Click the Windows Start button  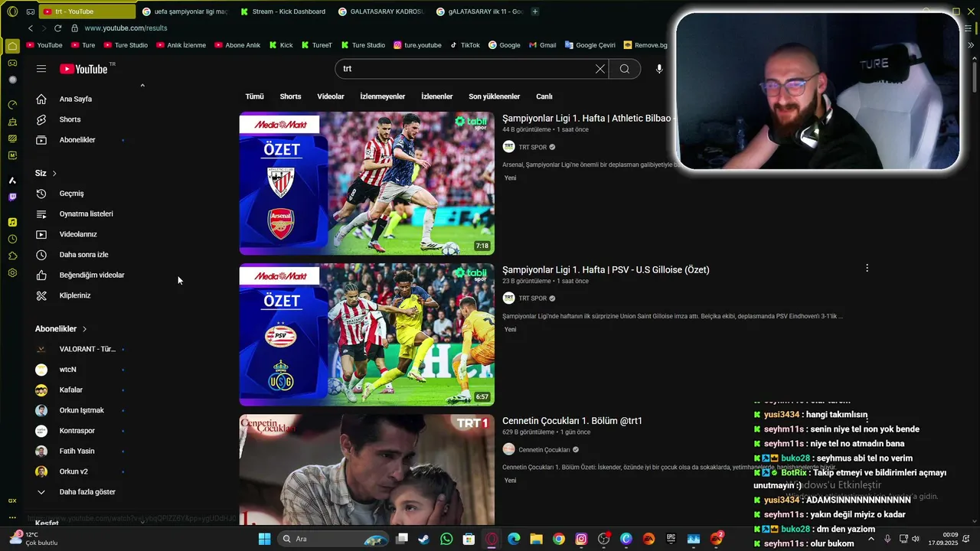[x=264, y=539]
